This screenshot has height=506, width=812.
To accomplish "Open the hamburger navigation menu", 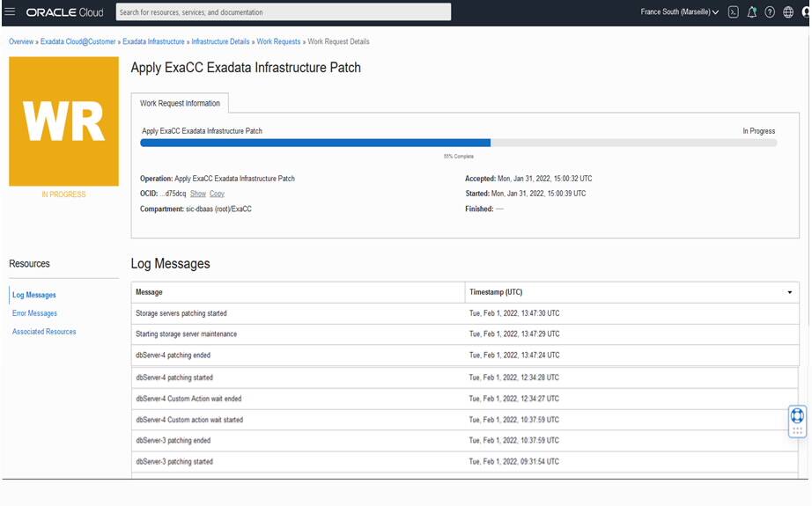I will (11, 12).
